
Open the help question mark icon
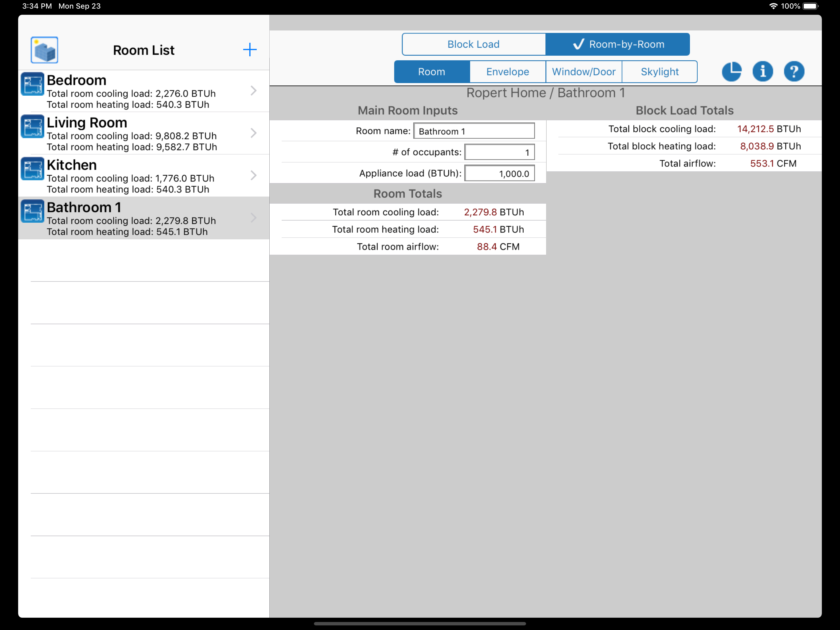point(794,71)
